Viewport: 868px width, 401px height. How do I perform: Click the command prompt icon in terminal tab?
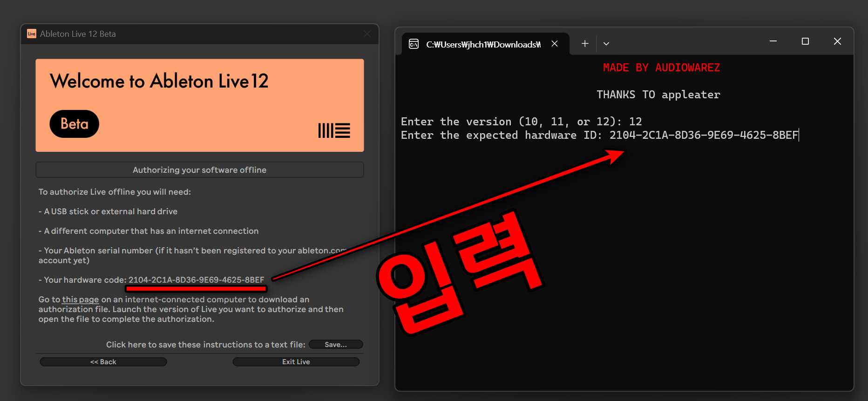414,44
